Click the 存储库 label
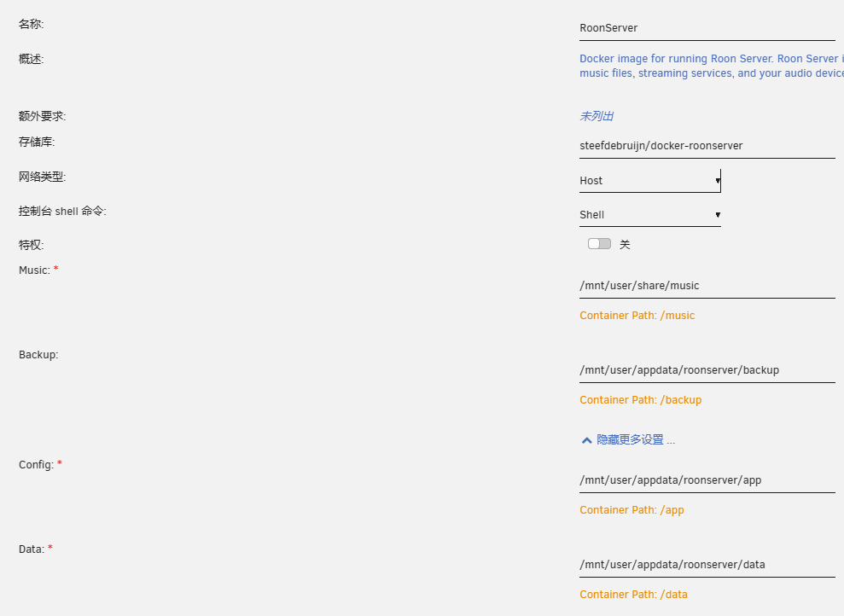 [37, 142]
